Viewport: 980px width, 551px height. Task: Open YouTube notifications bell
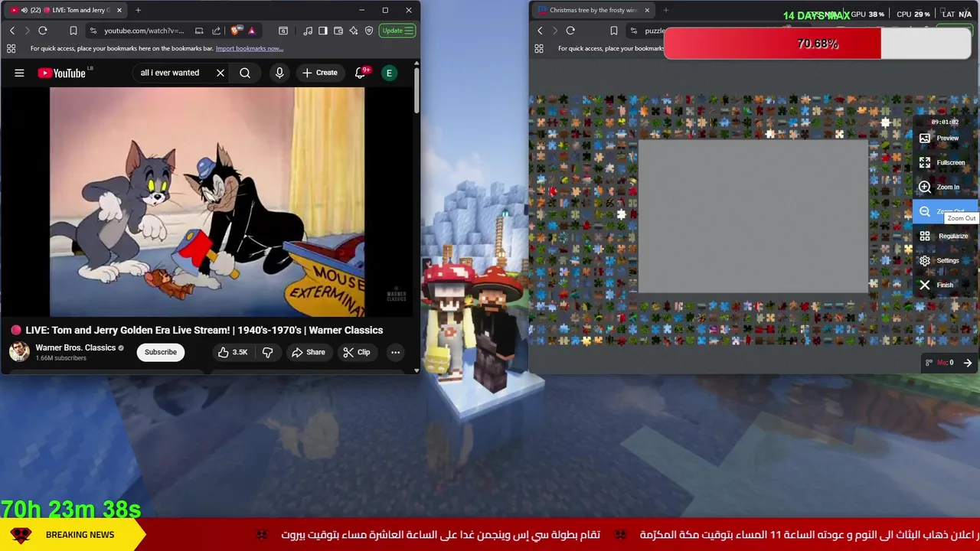[361, 73]
